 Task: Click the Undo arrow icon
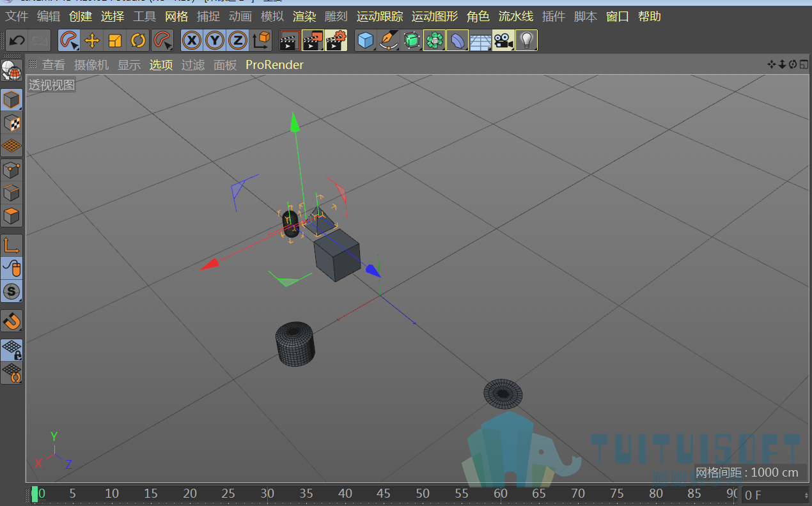click(17, 41)
